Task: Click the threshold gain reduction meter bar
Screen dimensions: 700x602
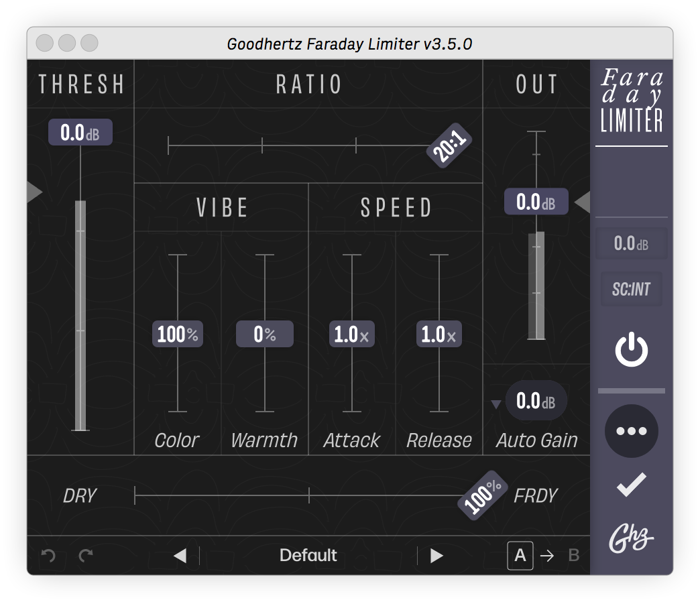Action: coord(80,316)
